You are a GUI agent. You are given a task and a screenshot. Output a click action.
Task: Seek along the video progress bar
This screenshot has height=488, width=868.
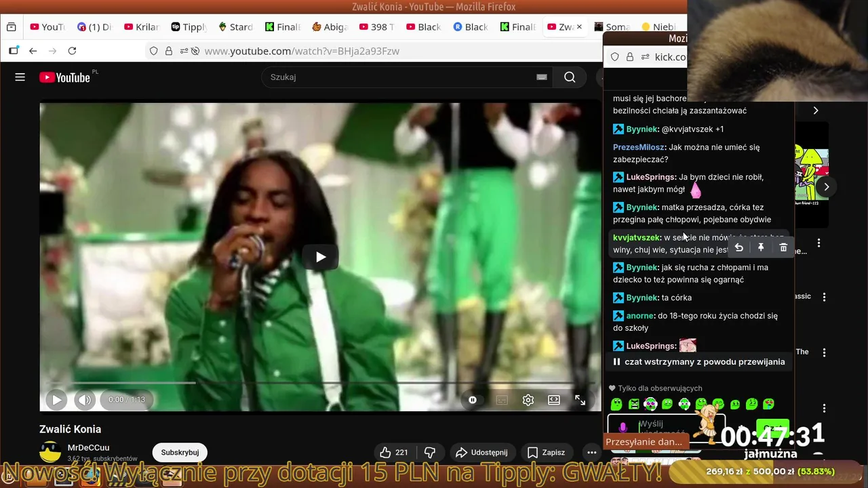(x=320, y=383)
